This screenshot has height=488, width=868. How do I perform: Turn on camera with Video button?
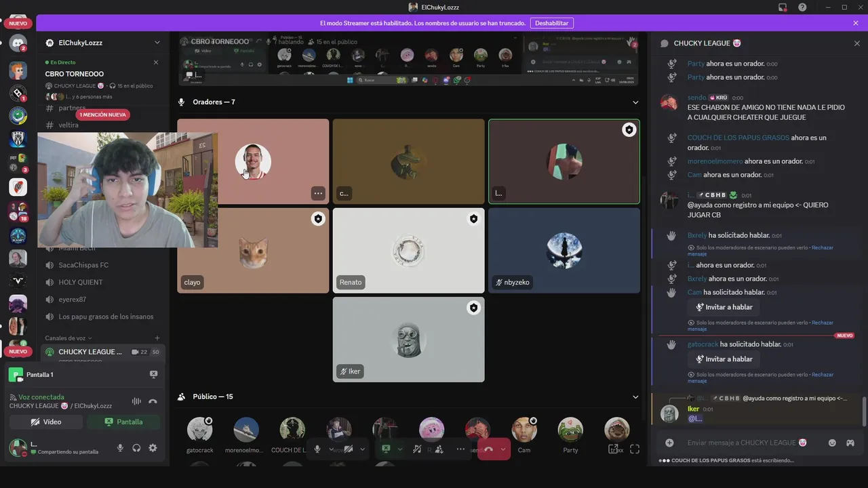pos(46,422)
